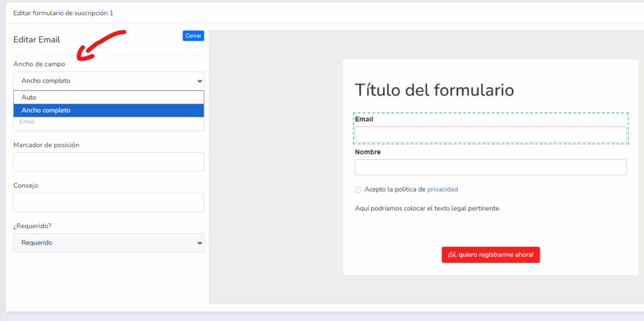Choose the highlighted Ancho completo option
This screenshot has width=644, height=321.
pos(108,111)
